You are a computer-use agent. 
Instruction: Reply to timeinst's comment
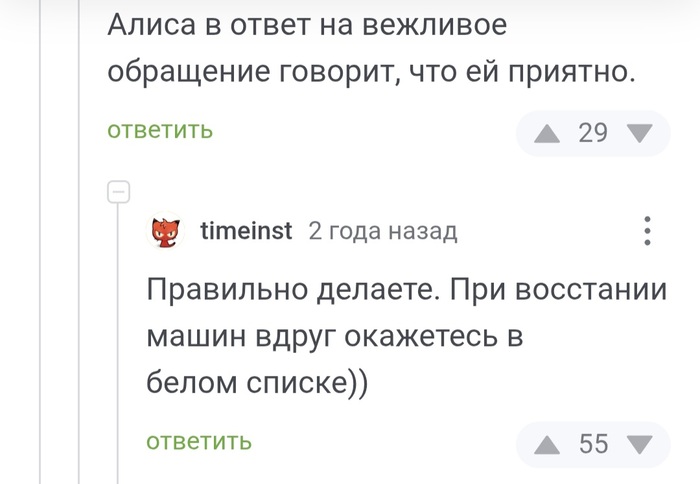199,441
